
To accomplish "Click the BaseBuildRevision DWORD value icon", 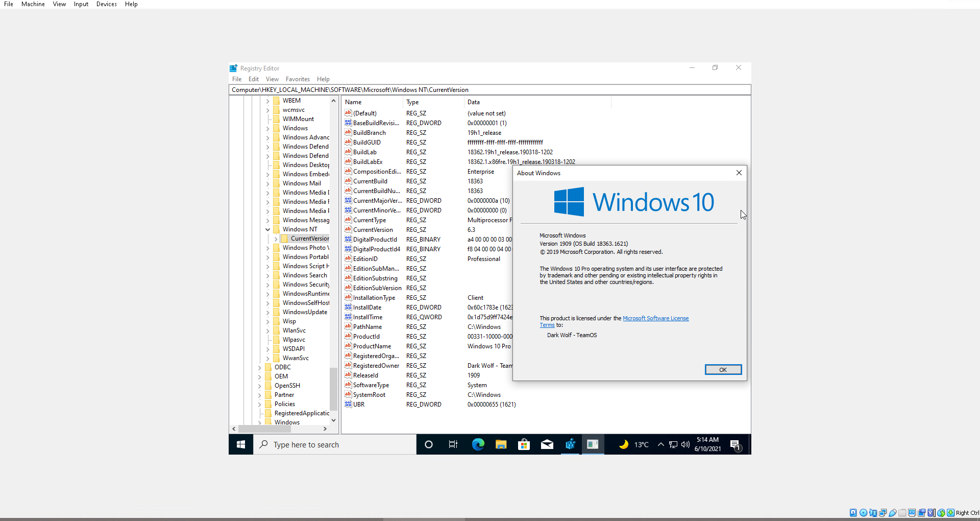I will (x=348, y=123).
